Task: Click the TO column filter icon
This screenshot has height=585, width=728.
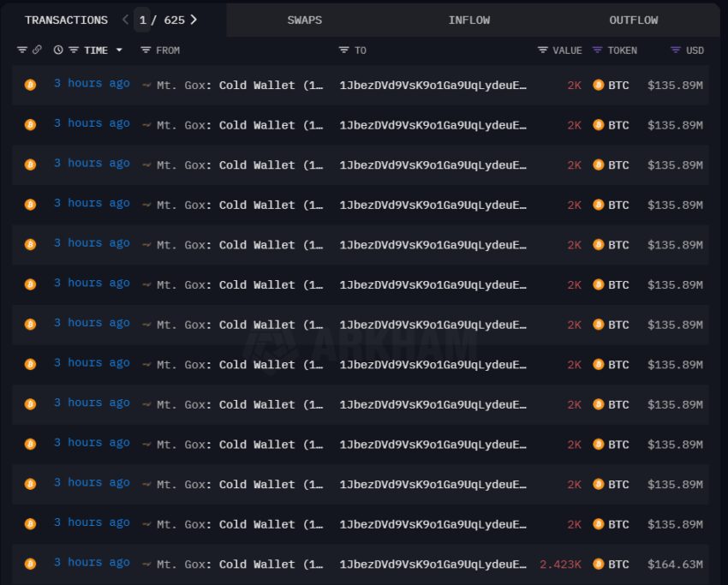Action: 343,51
